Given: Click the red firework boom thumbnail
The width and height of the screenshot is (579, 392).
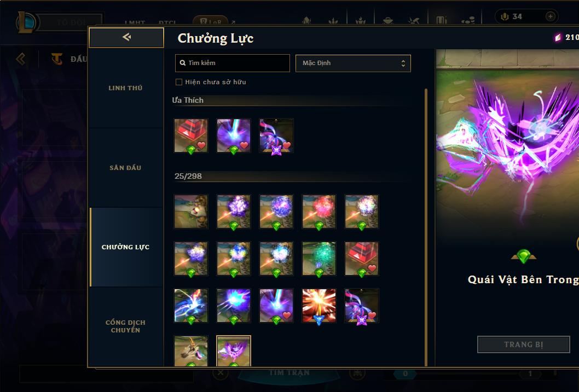Looking at the screenshot, I should tap(319, 212).
